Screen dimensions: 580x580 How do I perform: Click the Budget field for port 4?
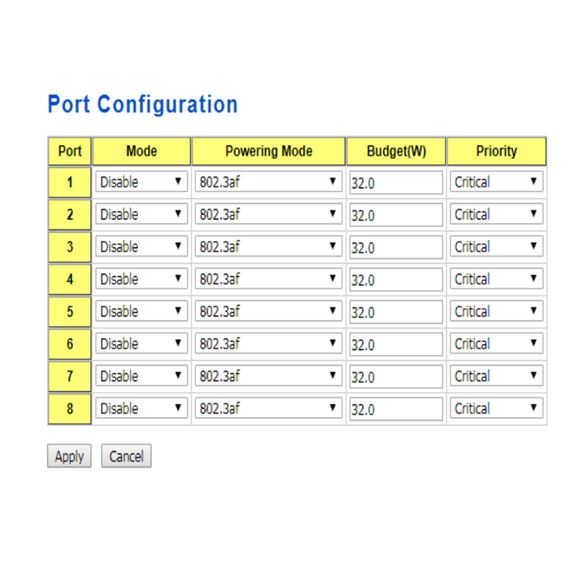click(x=396, y=280)
